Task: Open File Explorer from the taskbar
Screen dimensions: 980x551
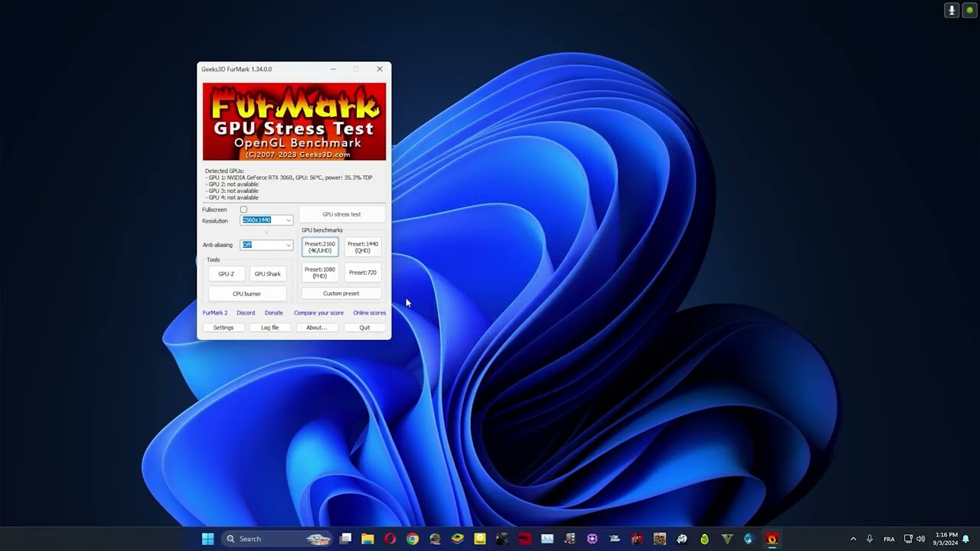Action: [367, 539]
